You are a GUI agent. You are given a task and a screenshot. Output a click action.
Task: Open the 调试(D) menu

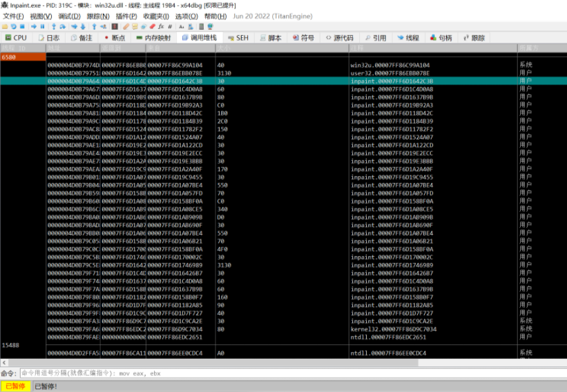(70, 17)
